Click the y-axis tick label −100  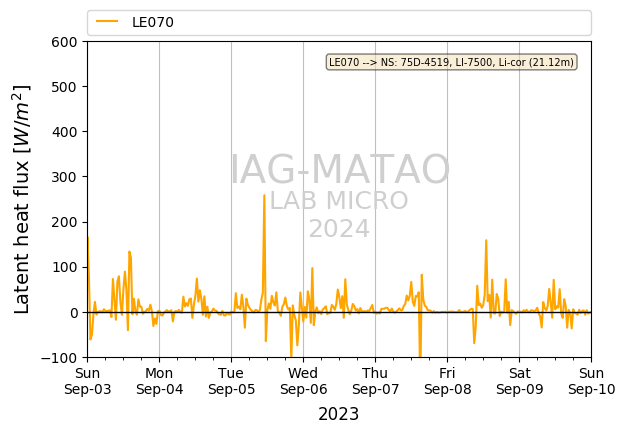tap(59, 358)
